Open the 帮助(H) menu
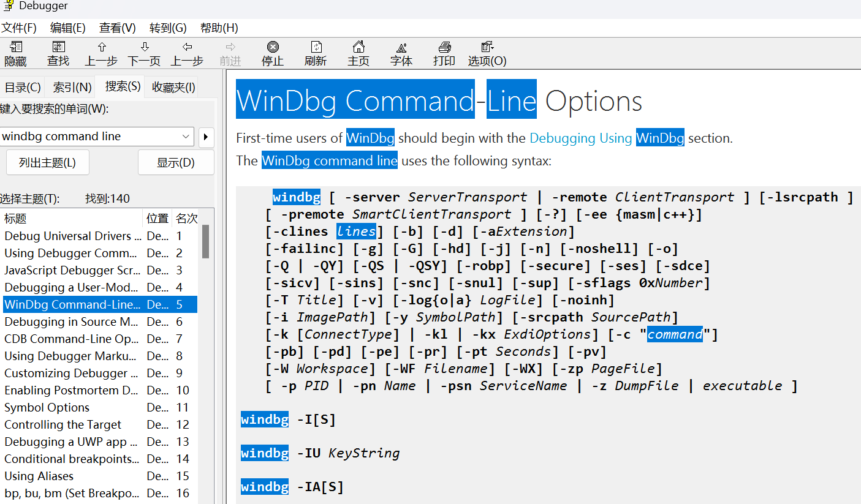Image resolution: width=861 pixels, height=504 pixels. tap(219, 28)
